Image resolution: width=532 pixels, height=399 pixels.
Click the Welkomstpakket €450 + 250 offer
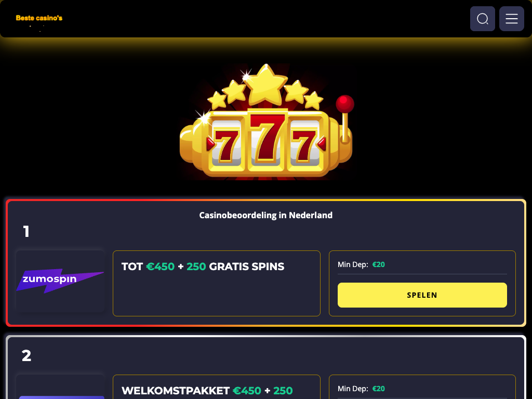coord(207,391)
